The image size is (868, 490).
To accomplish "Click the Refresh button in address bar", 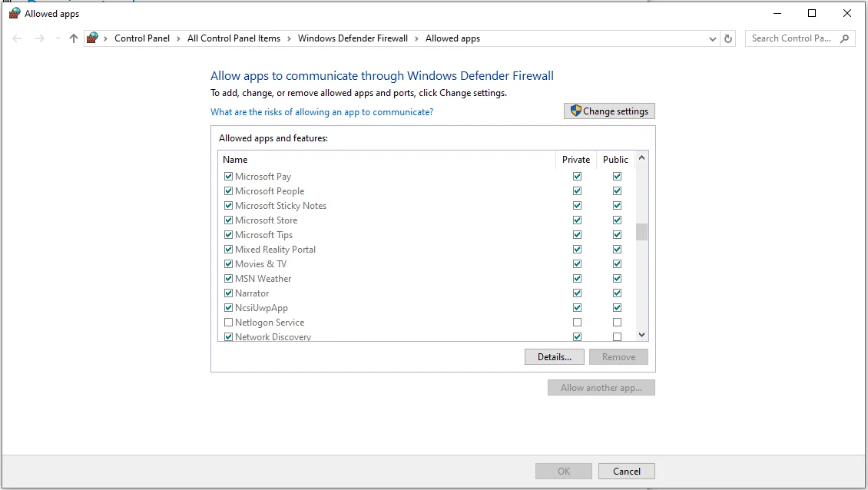I will pos(729,38).
